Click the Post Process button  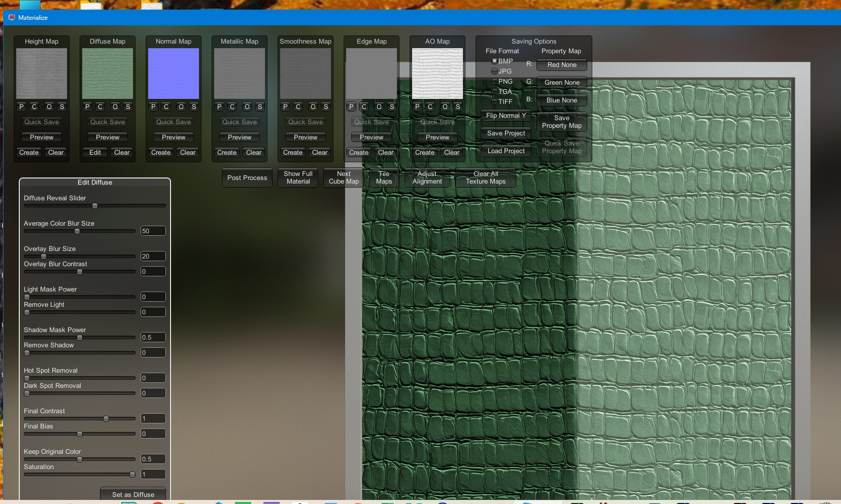[247, 178]
